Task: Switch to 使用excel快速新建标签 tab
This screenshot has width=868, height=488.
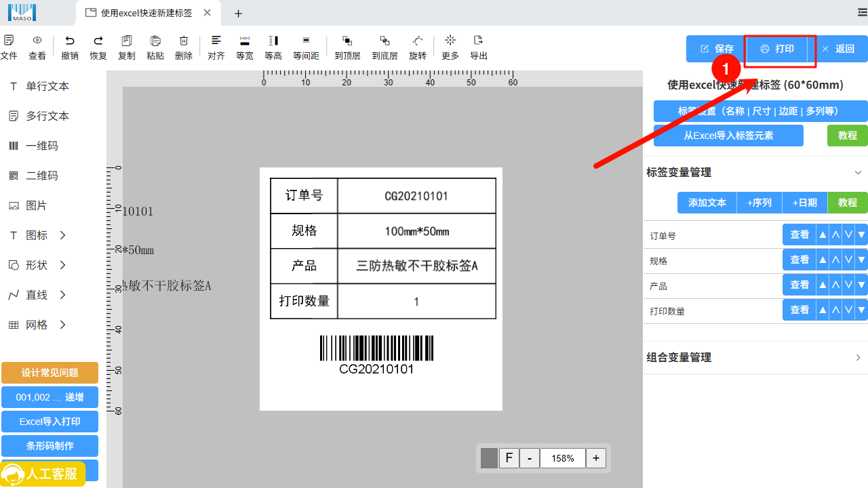Action: pyautogui.click(x=146, y=13)
